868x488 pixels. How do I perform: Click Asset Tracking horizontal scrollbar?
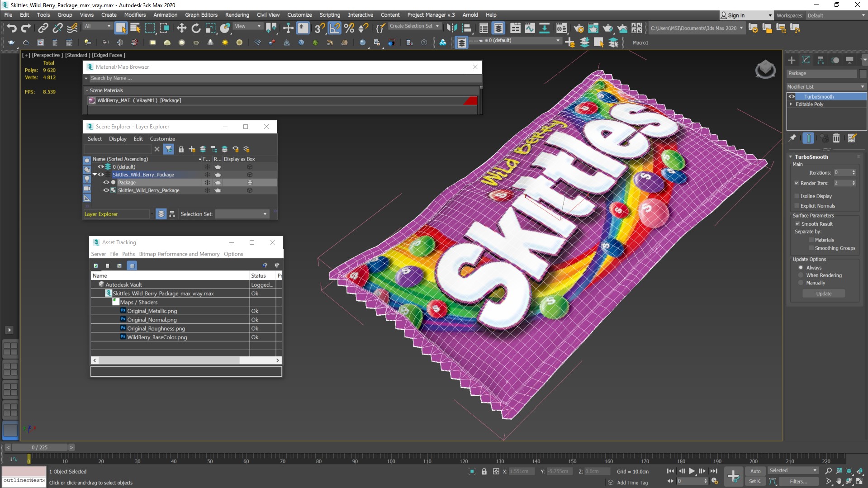pyautogui.click(x=169, y=360)
